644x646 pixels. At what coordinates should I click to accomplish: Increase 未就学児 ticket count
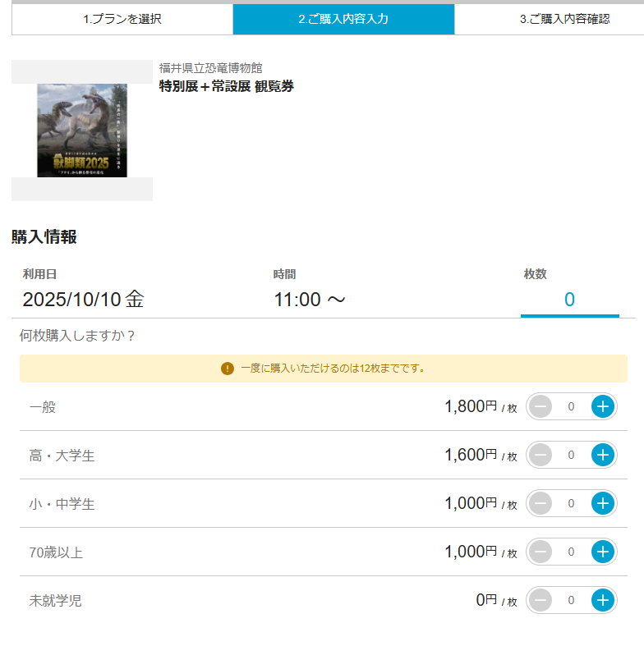click(x=603, y=600)
